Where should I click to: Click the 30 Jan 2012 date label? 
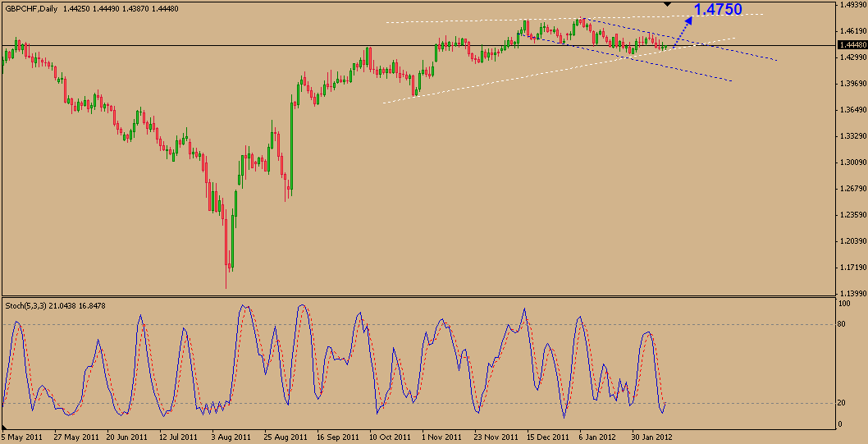654,435
